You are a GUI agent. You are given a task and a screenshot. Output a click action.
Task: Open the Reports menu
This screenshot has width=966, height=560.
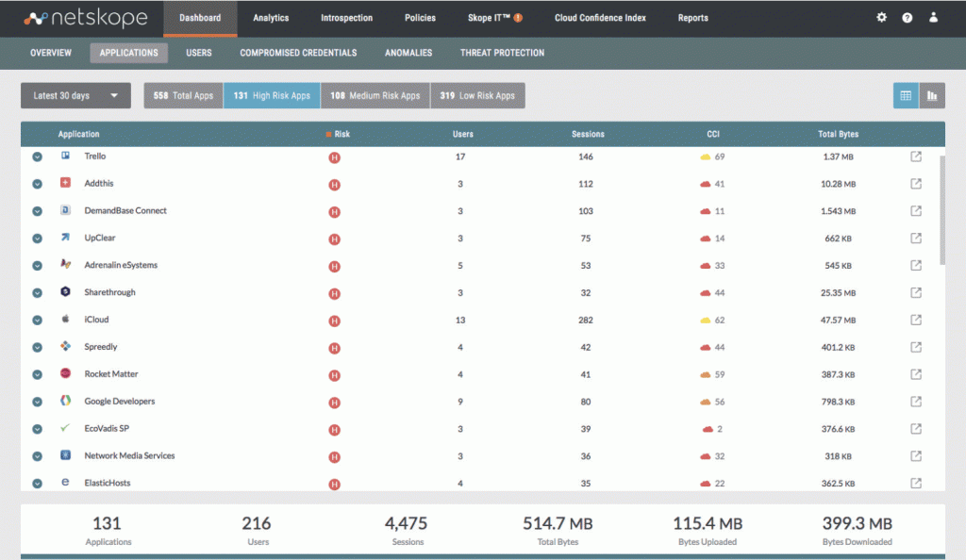[x=693, y=18]
